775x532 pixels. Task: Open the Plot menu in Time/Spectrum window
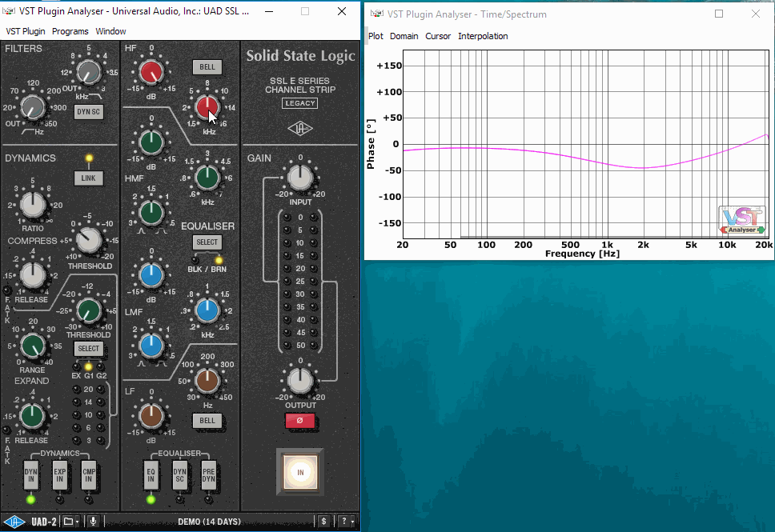[375, 36]
